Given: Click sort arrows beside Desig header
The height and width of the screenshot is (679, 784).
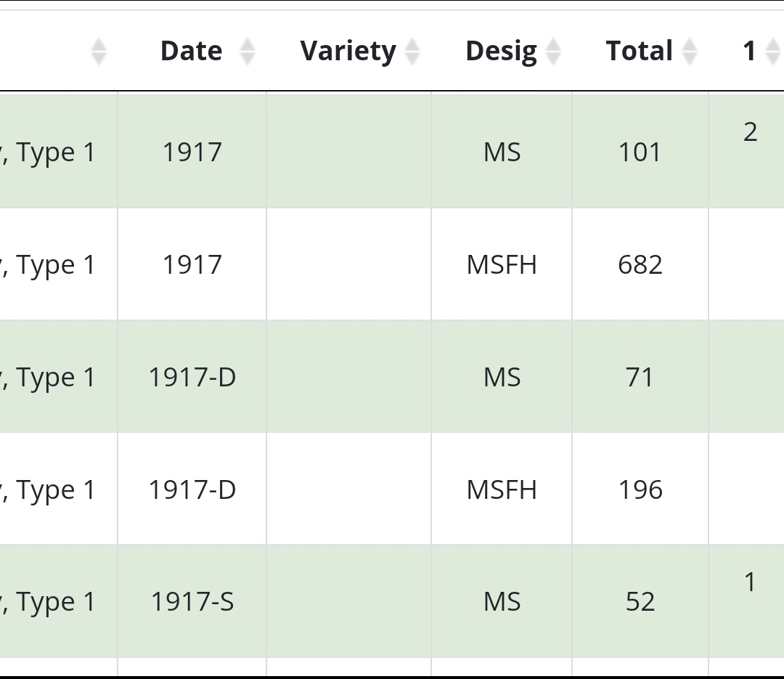Looking at the screenshot, I should [x=553, y=52].
